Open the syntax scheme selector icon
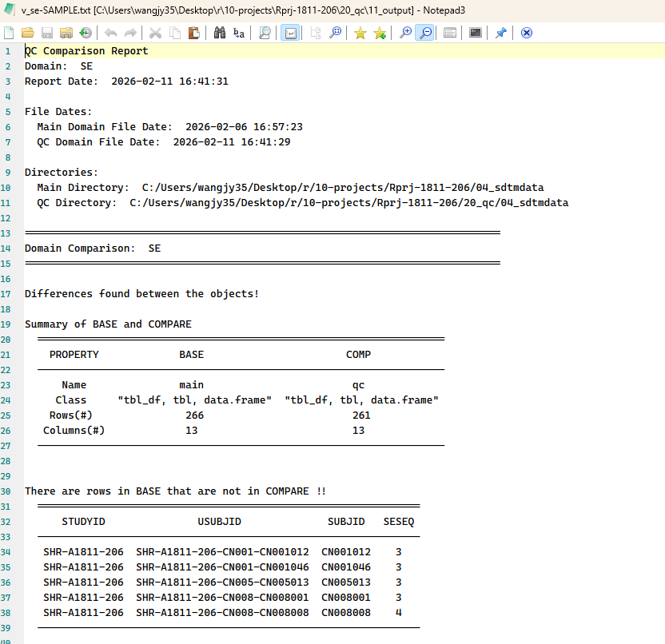This screenshot has height=644, width=665. [x=450, y=33]
